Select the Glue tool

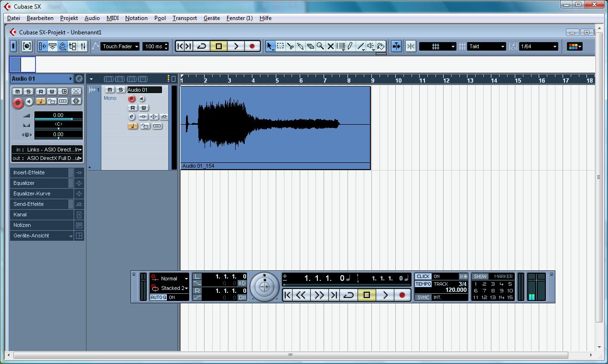point(300,46)
